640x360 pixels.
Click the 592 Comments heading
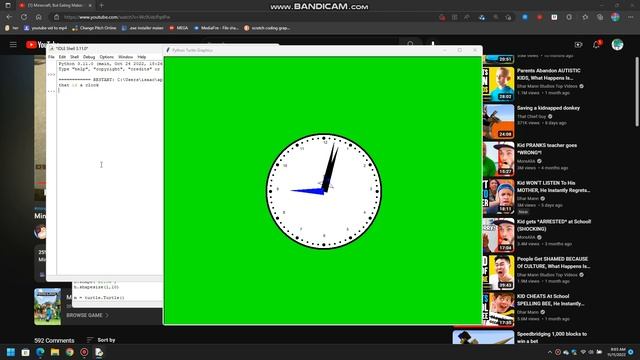pyautogui.click(x=54, y=340)
